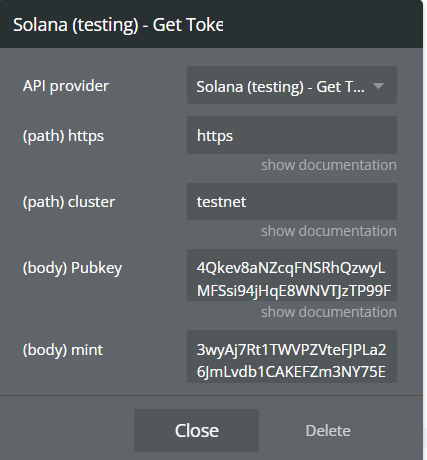Click the (path) cluster label
This screenshot has height=460, width=427.
tap(69, 202)
